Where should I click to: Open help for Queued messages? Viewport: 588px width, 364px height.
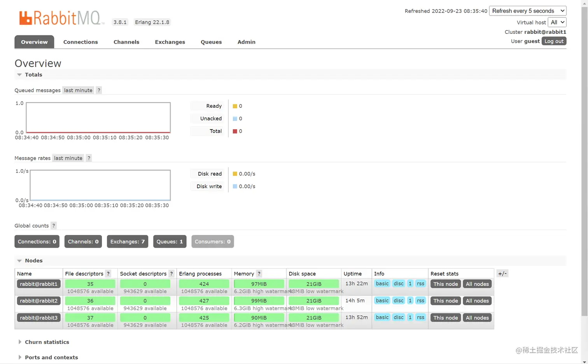coord(99,90)
